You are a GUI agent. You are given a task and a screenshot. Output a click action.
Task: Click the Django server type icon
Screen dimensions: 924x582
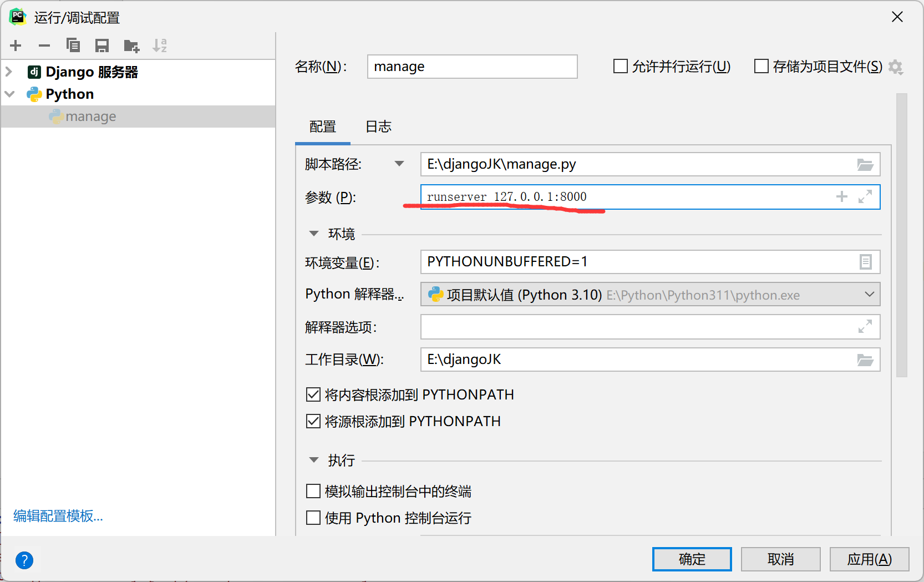point(34,72)
